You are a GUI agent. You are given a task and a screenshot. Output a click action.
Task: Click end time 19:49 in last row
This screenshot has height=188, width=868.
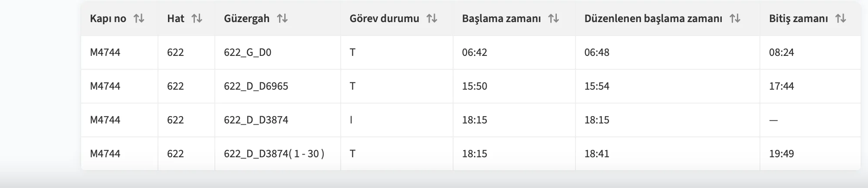tap(781, 154)
